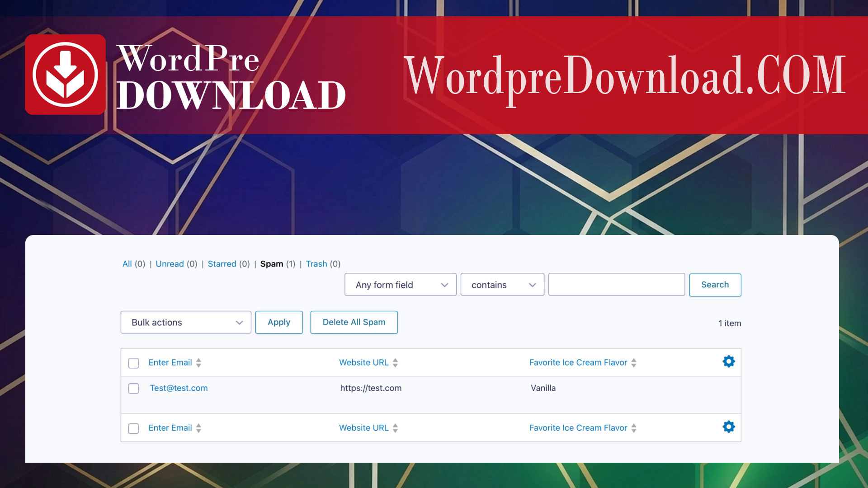Click footer Website URL sort arrows
The width and height of the screenshot is (868, 488).
click(395, 428)
